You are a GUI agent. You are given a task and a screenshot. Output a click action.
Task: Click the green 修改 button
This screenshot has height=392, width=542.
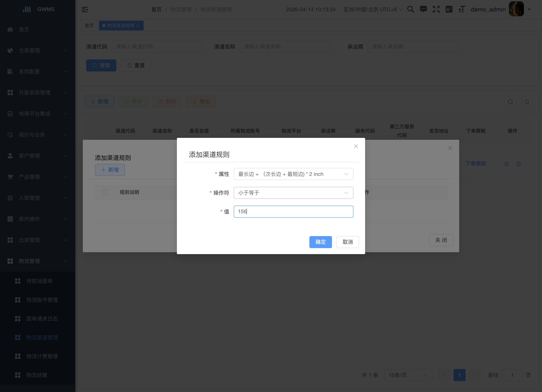(x=133, y=102)
